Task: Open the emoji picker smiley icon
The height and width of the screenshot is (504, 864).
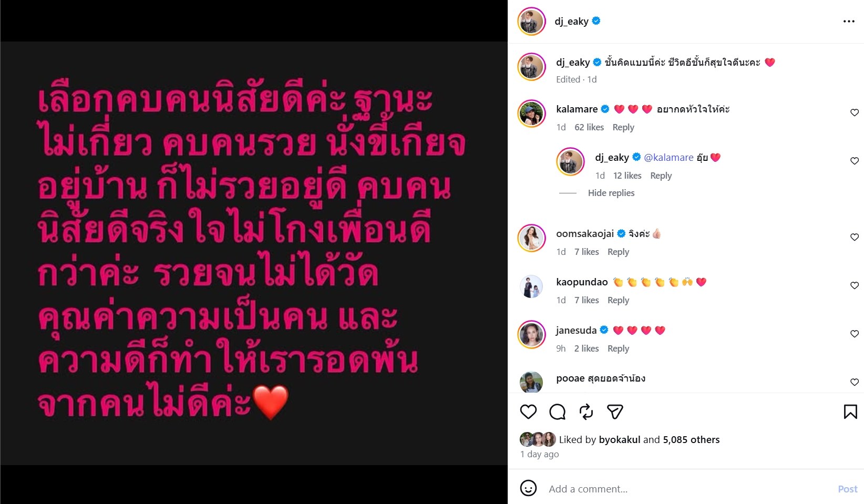Action: pos(528,488)
